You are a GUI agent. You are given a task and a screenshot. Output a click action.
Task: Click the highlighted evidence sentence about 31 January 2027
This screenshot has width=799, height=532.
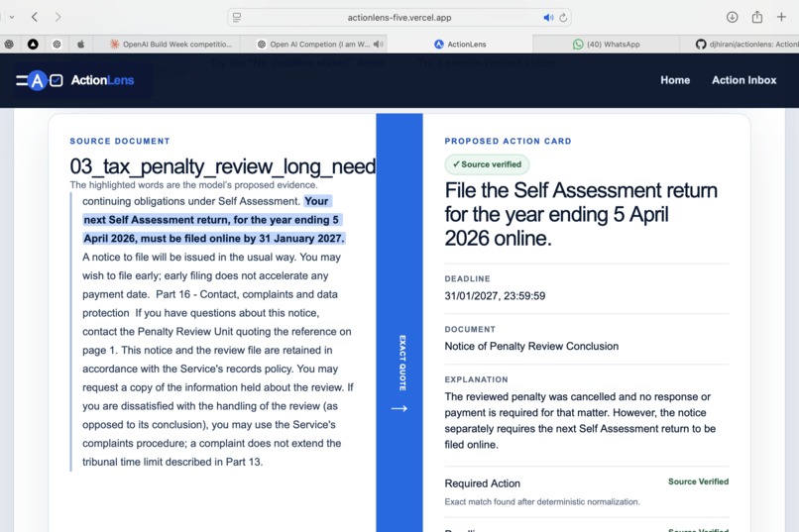click(x=213, y=219)
